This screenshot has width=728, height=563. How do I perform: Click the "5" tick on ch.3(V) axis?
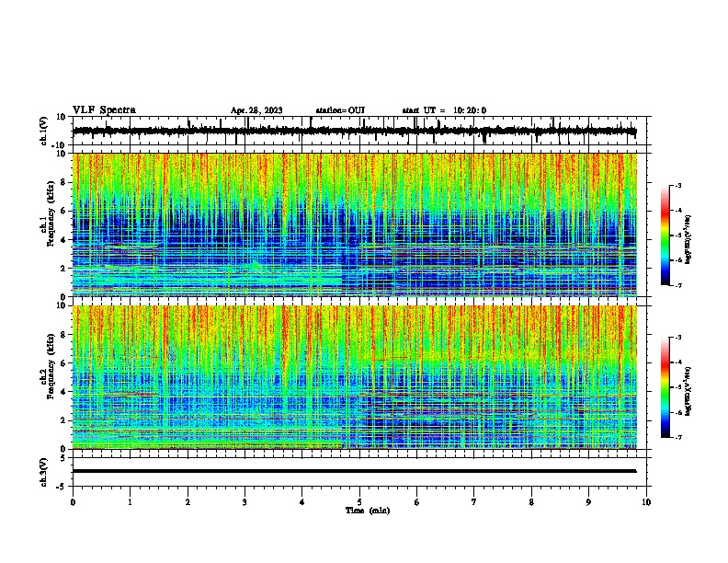tap(63, 458)
